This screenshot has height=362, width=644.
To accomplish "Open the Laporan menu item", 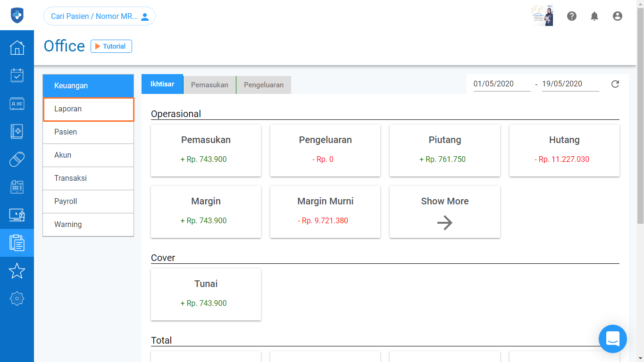I will [x=88, y=109].
